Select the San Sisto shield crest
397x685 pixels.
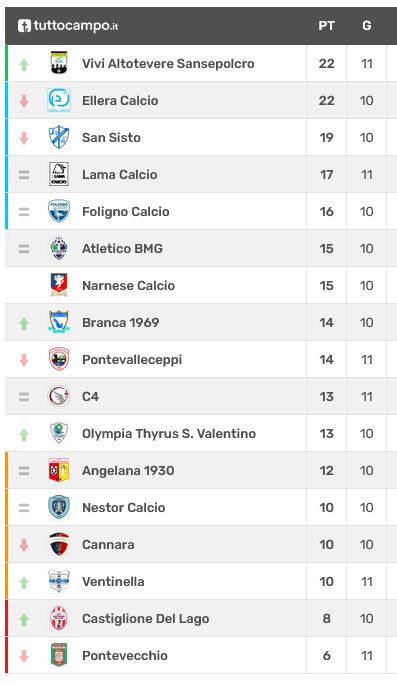[x=59, y=137]
